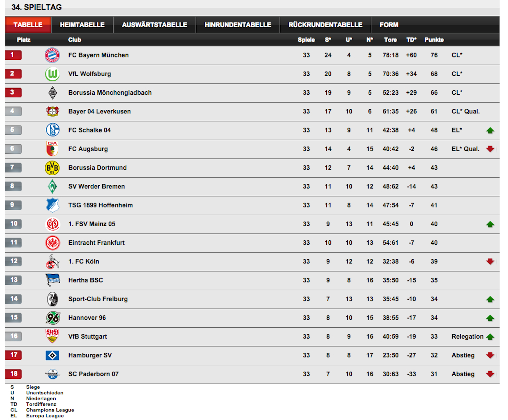Select the Hinrundentabelle tab
Screen dimensions: 508x420
tap(238, 25)
